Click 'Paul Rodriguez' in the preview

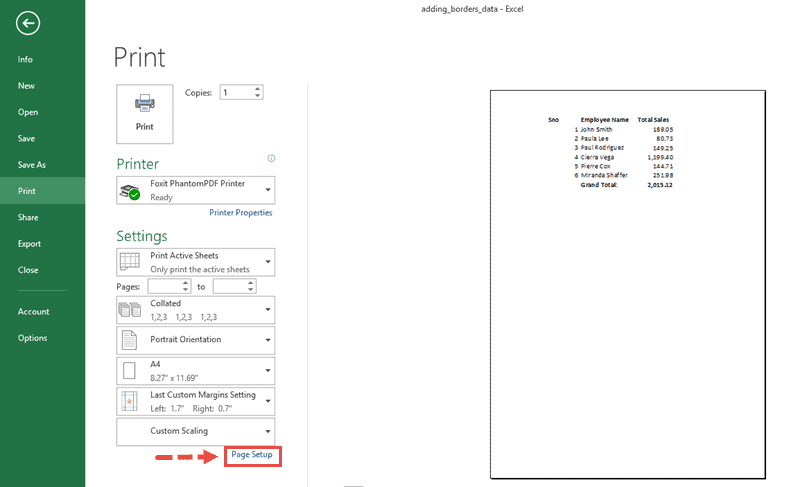pos(602,148)
